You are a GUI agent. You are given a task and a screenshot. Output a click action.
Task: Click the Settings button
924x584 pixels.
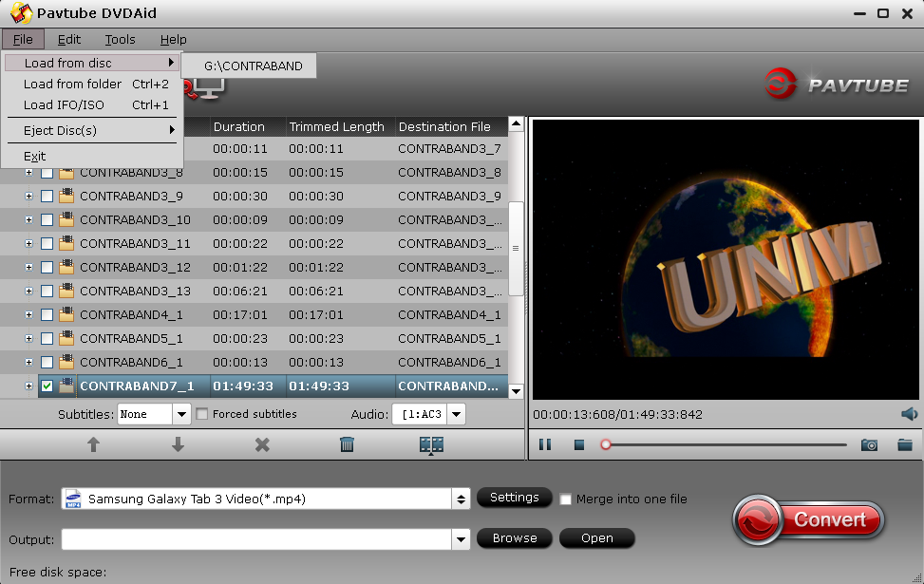515,498
